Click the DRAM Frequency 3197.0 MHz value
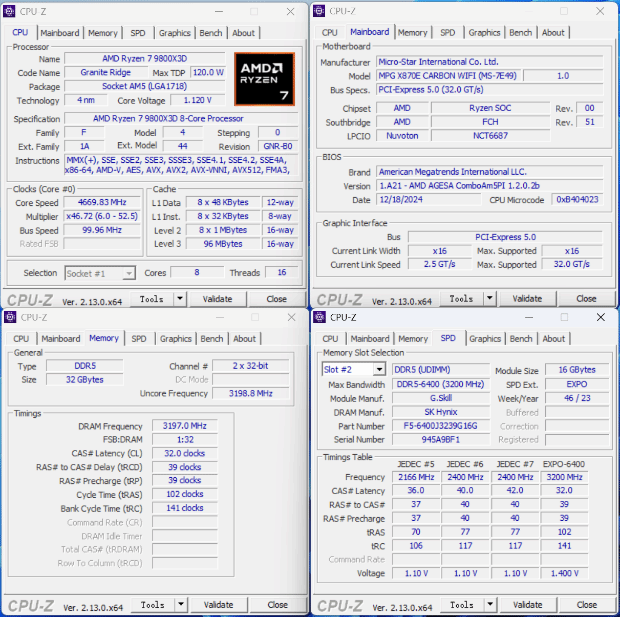The width and height of the screenshot is (620, 617). click(185, 426)
